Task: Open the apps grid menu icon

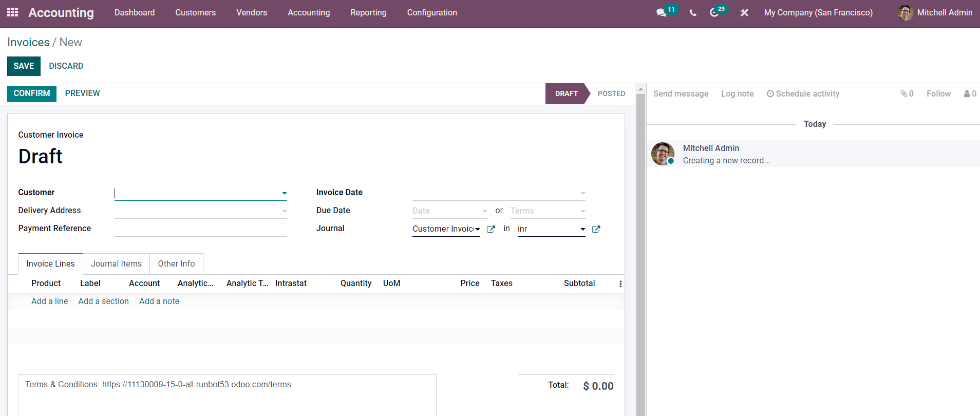Action: [x=13, y=12]
